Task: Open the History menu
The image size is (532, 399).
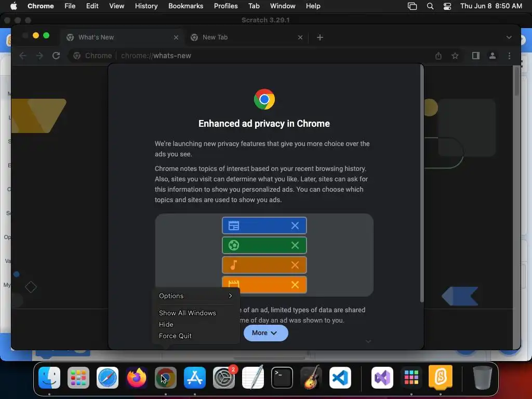Action: (146, 6)
